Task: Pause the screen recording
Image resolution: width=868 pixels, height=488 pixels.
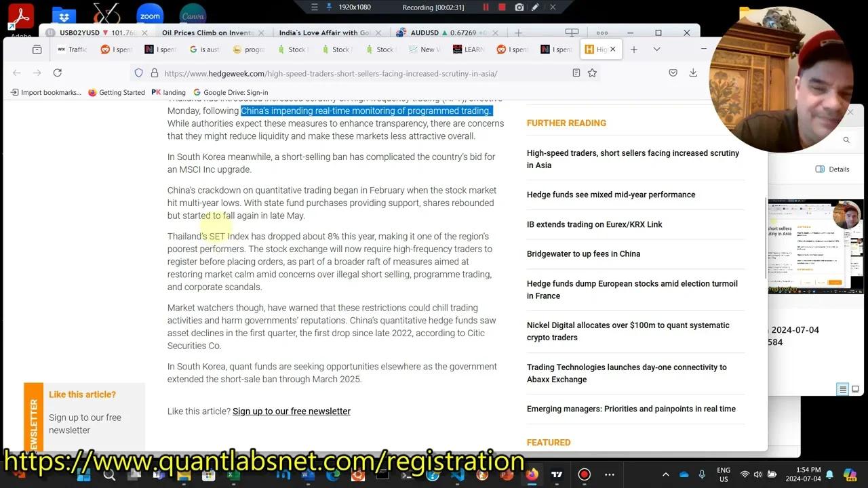Action: [x=486, y=7]
